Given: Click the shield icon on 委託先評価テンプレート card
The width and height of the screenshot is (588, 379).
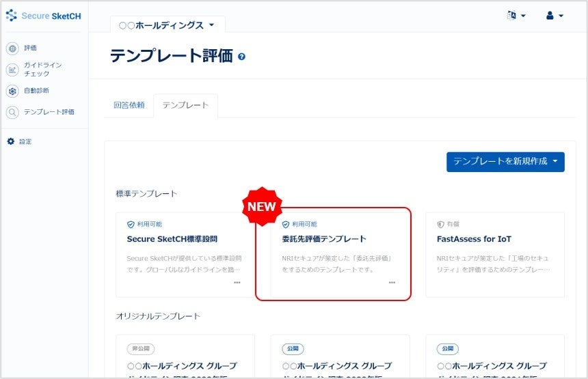Looking at the screenshot, I should (285, 225).
